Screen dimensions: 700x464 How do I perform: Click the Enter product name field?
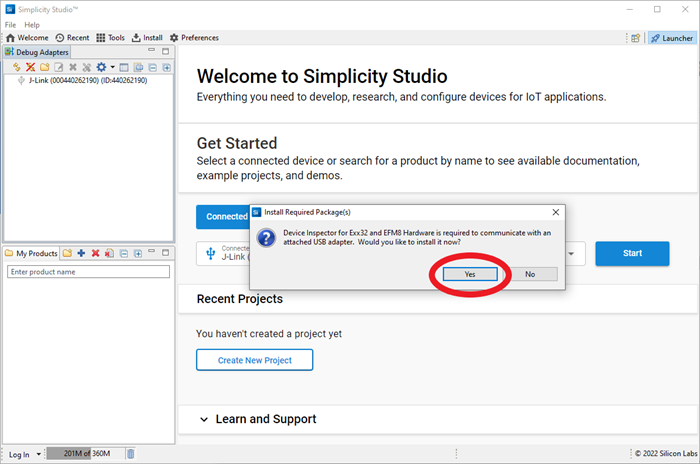coord(88,272)
